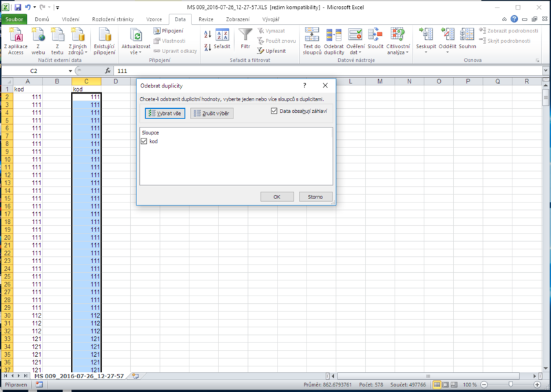The image size is (551, 392).
Task: Open the Name Box dropdown arrow
Action: pyautogui.click(x=70, y=71)
